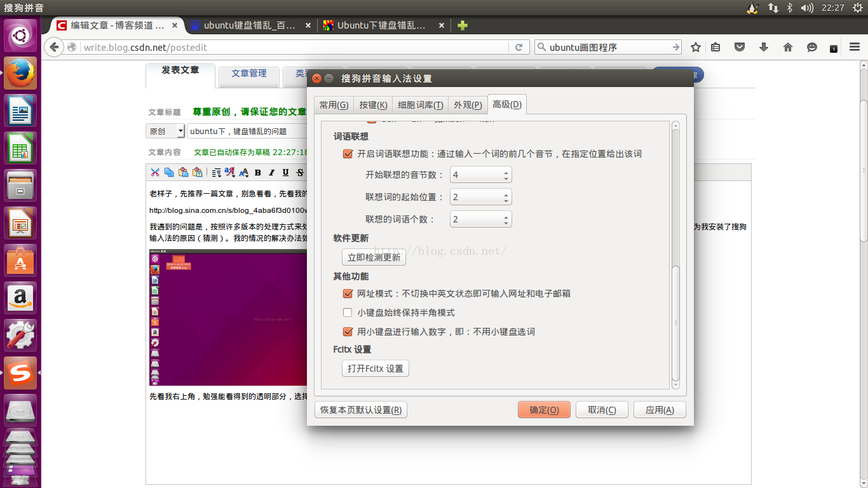The width and height of the screenshot is (868, 488).
Task: Open the network indicator in top panel
Action: point(773,8)
